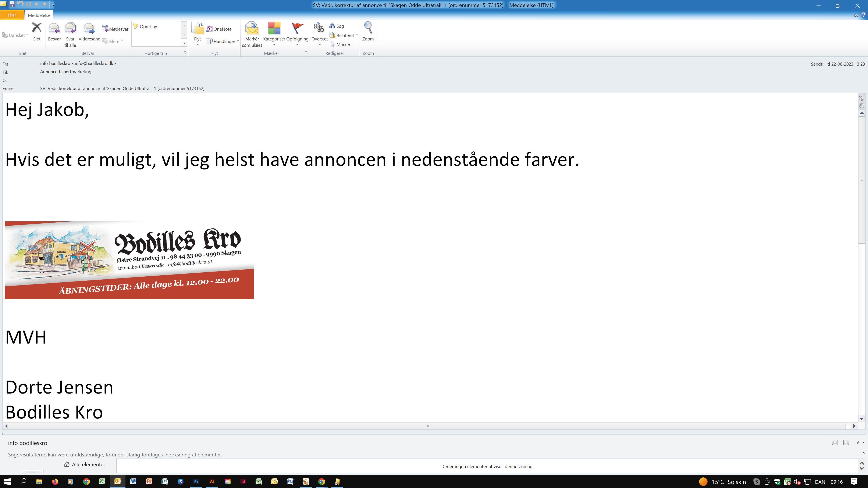Expand the Opfølgning flag dropdown
The height and width of the screenshot is (488, 868).
pos(297,45)
